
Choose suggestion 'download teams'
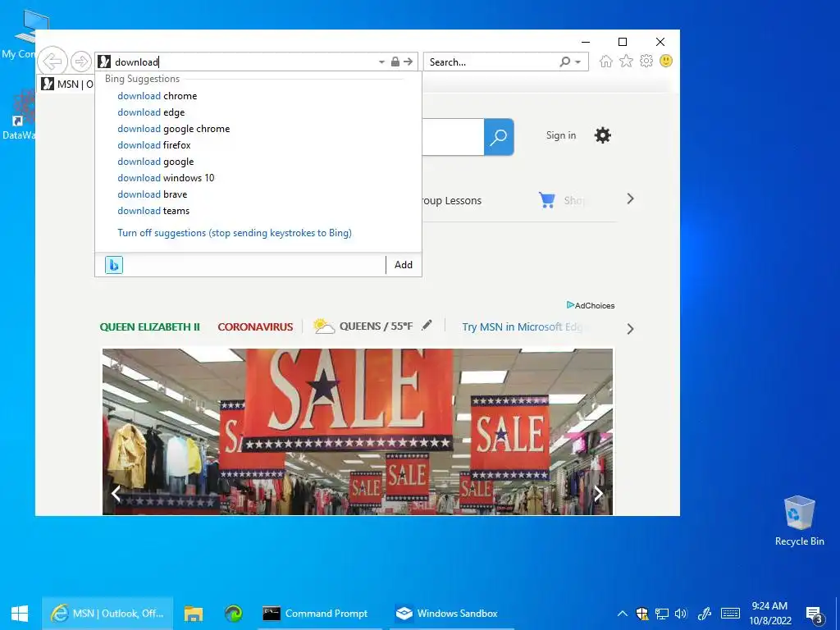(x=153, y=211)
